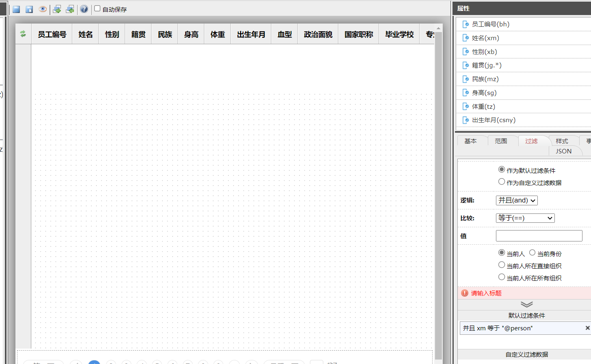Open the 逻辑 并且(and) dropdown
The height and width of the screenshot is (364, 591).
[x=517, y=200]
